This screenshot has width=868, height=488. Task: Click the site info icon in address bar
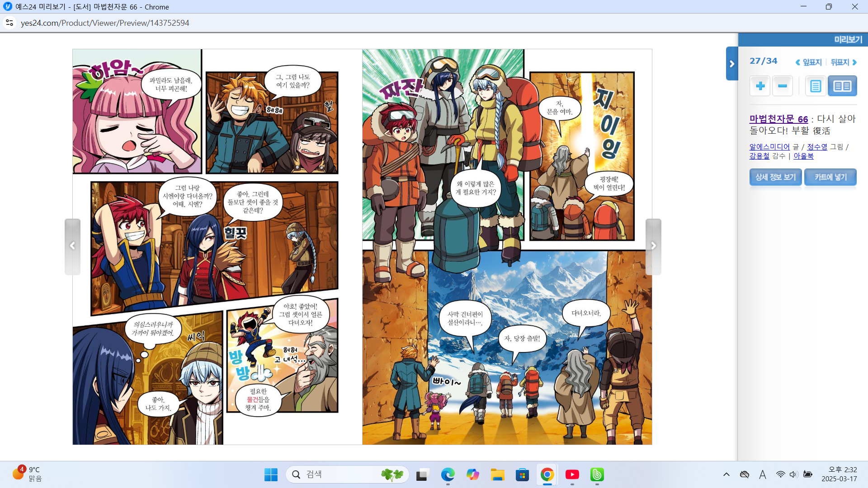(9, 23)
